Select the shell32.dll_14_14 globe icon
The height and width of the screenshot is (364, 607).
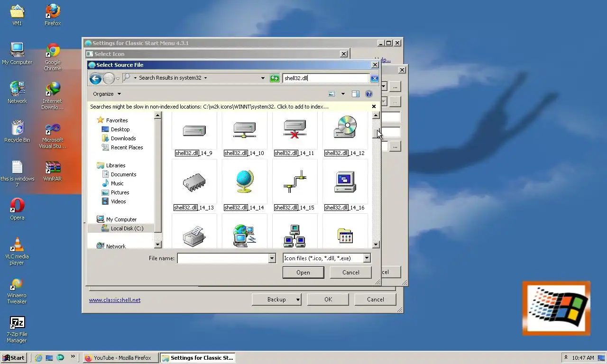(x=244, y=182)
